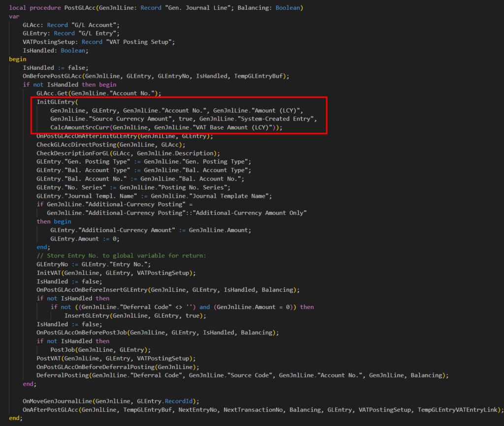Click the OnBeforePostGLAcc event call
Screen dimensions: 504x426
pos(53,76)
